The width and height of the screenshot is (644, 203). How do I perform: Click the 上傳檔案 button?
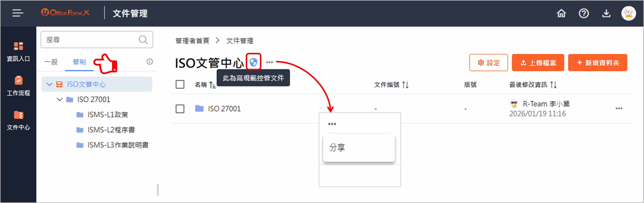pyautogui.click(x=538, y=63)
